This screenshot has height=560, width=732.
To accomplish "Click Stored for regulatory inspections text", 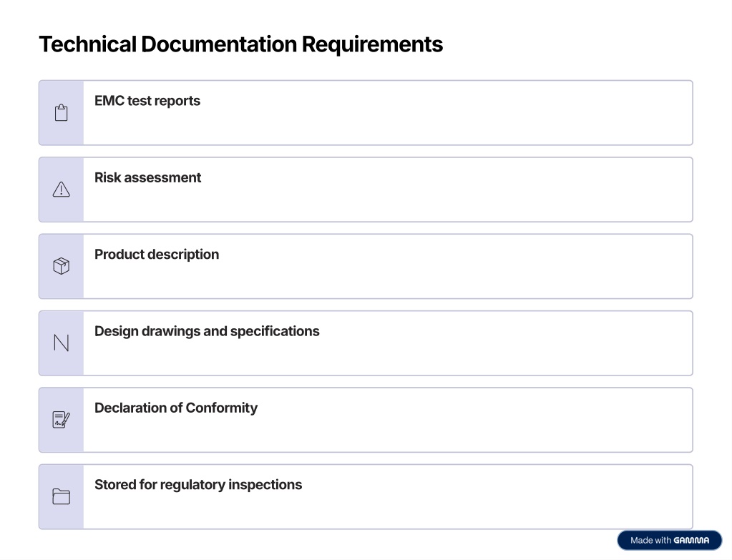I will pos(198,484).
